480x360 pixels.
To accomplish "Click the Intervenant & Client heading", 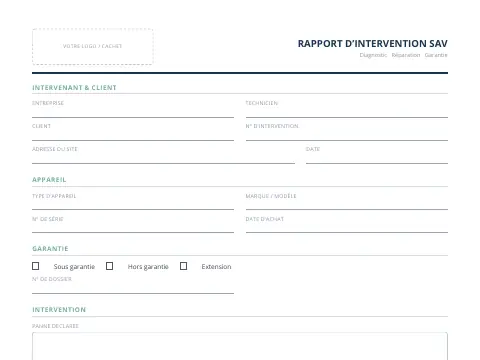I will pyautogui.click(x=74, y=88).
